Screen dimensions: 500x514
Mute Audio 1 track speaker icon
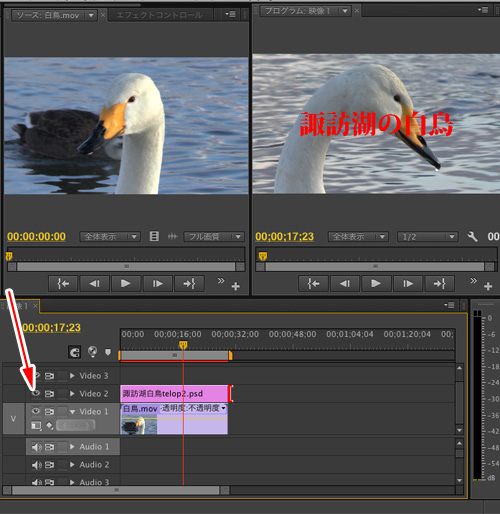[x=36, y=447]
